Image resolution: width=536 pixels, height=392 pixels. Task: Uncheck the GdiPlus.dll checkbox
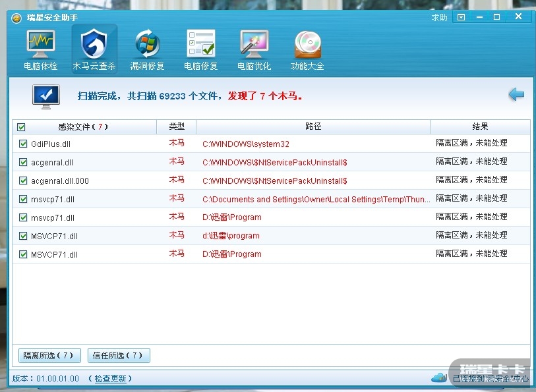(23, 144)
